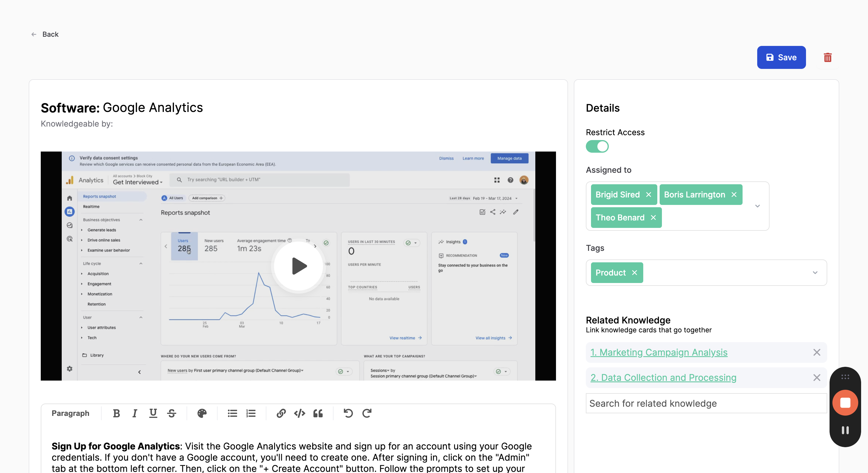Viewport: 868px width, 473px height.
Task: Click Manage data in video banner
Action: pos(509,158)
